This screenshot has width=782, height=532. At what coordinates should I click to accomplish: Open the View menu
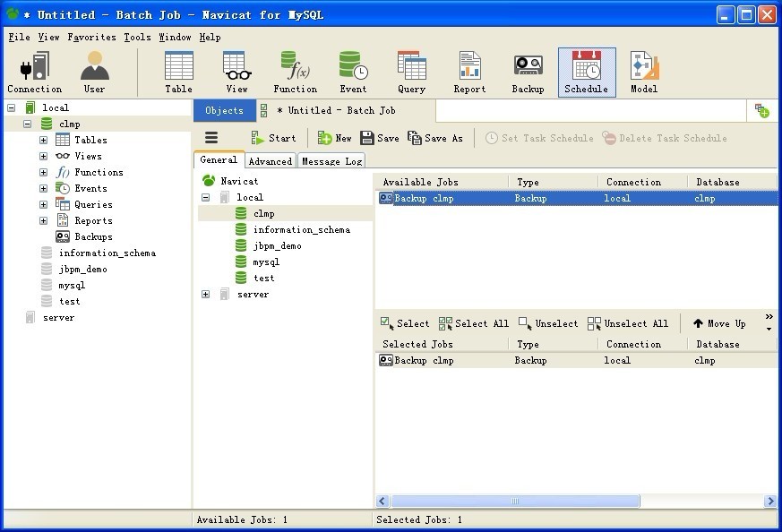[48, 37]
